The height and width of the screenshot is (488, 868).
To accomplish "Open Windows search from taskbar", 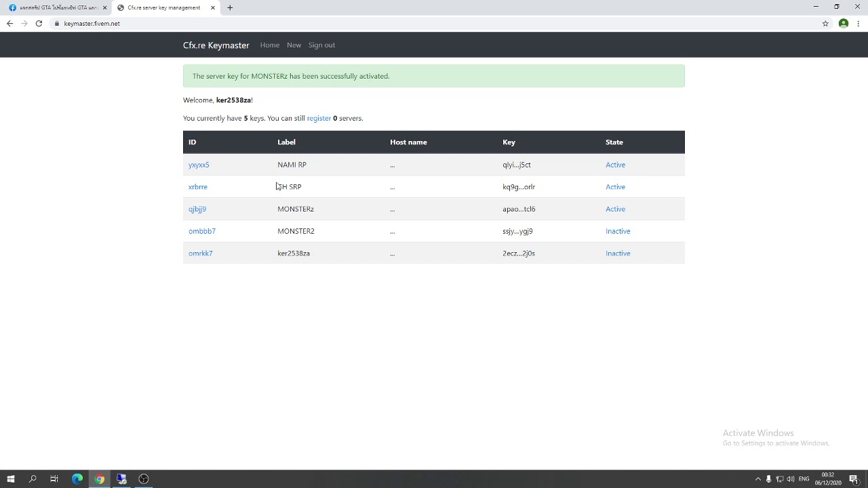I will pyautogui.click(x=33, y=479).
